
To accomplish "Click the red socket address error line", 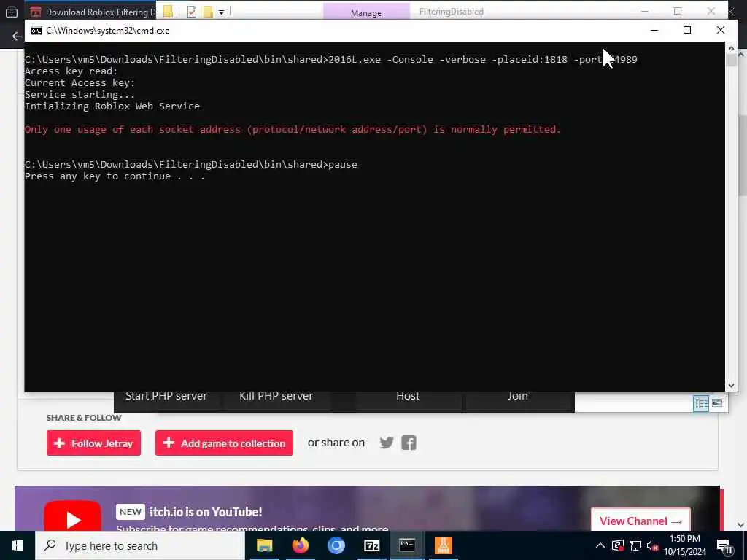I will click(x=293, y=130).
